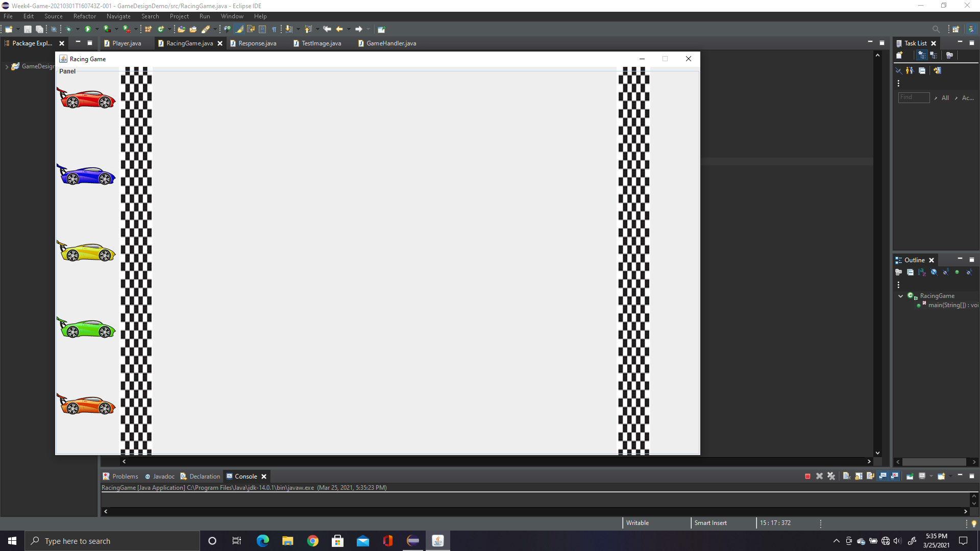
Task: Terminate the running RacingGame process
Action: 808,476
